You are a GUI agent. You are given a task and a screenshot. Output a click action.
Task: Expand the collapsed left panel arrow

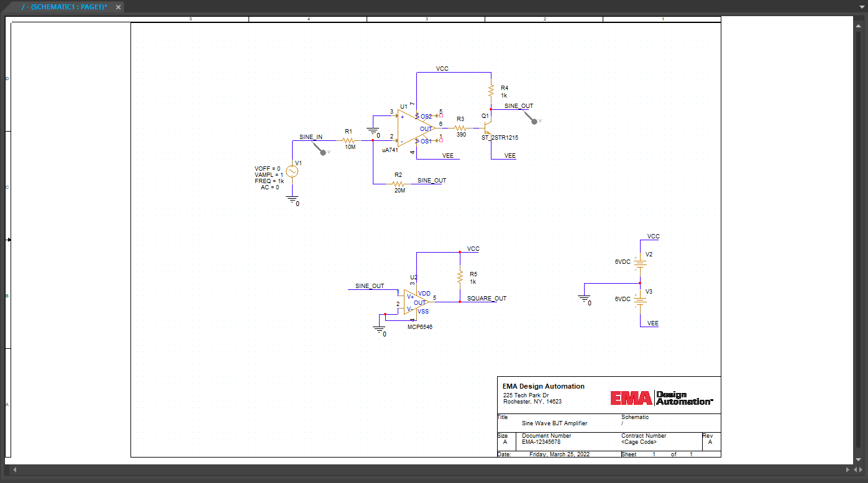point(9,240)
